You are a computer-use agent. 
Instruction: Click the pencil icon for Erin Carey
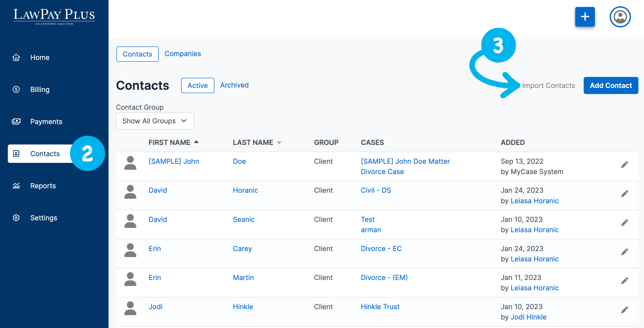624,252
